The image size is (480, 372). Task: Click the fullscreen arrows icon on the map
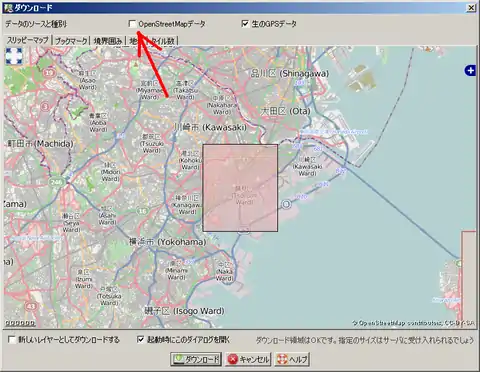14,56
